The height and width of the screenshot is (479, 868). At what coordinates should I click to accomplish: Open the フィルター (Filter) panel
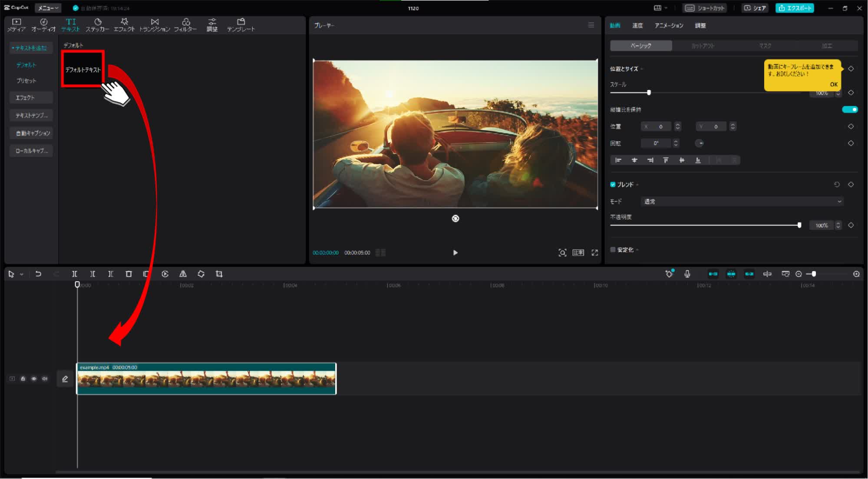(x=185, y=25)
